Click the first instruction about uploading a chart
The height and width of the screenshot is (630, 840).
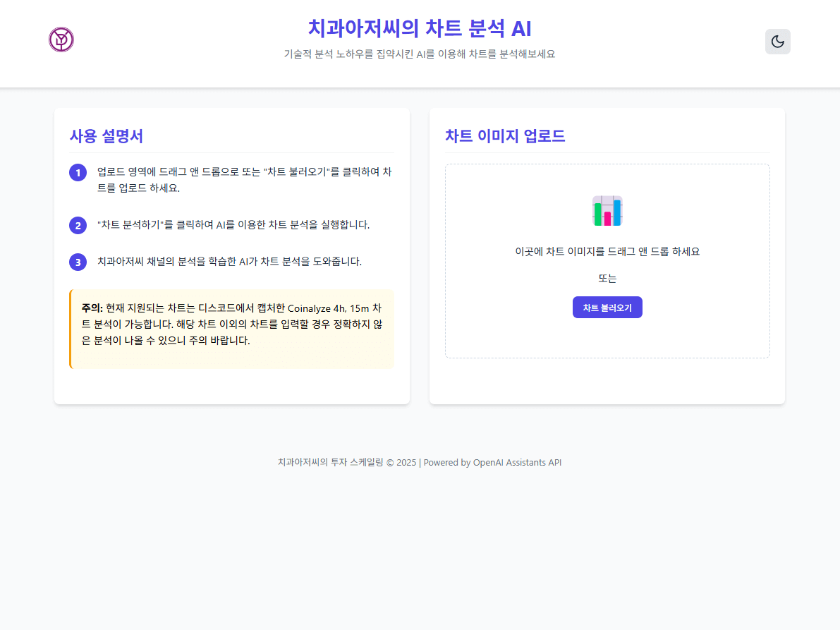click(244, 180)
